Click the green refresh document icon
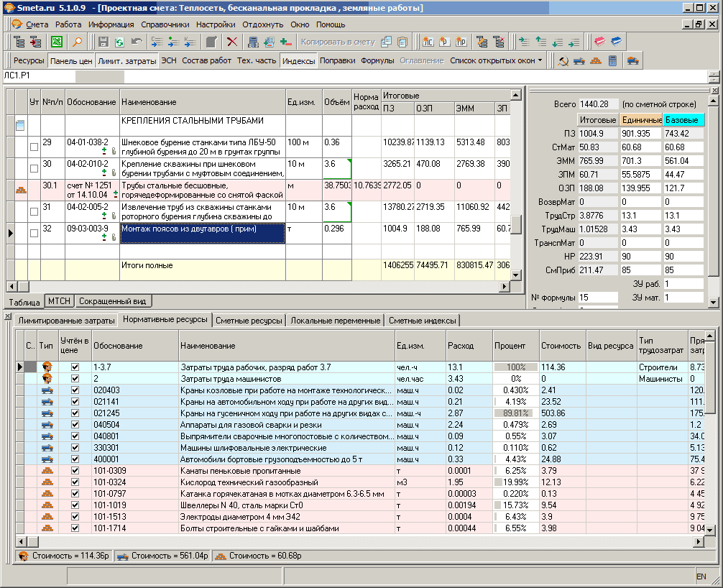The image size is (723, 588). click(119, 42)
